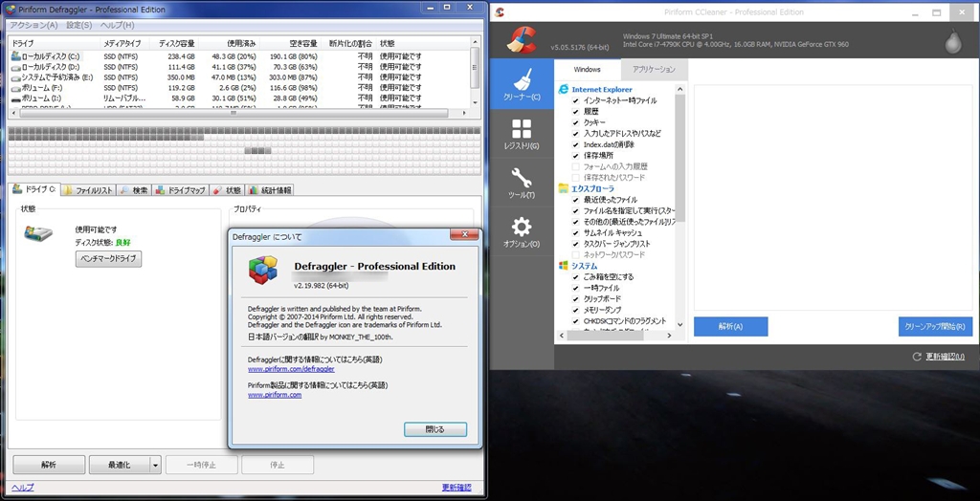Switch to the 検索 tab
Screen dimensions: 980x501
(134, 190)
